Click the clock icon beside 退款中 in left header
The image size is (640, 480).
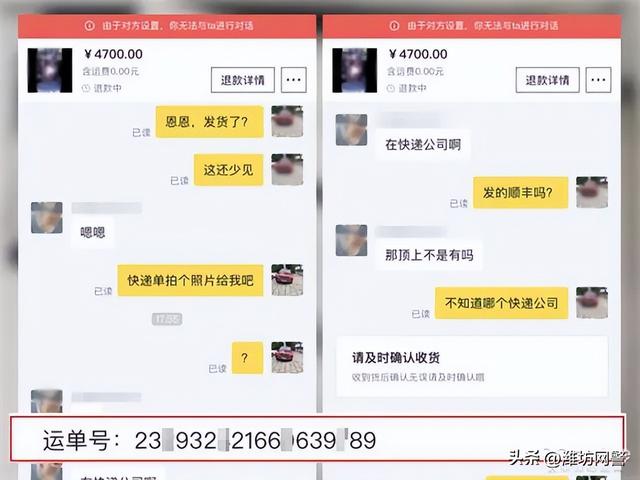[86, 88]
